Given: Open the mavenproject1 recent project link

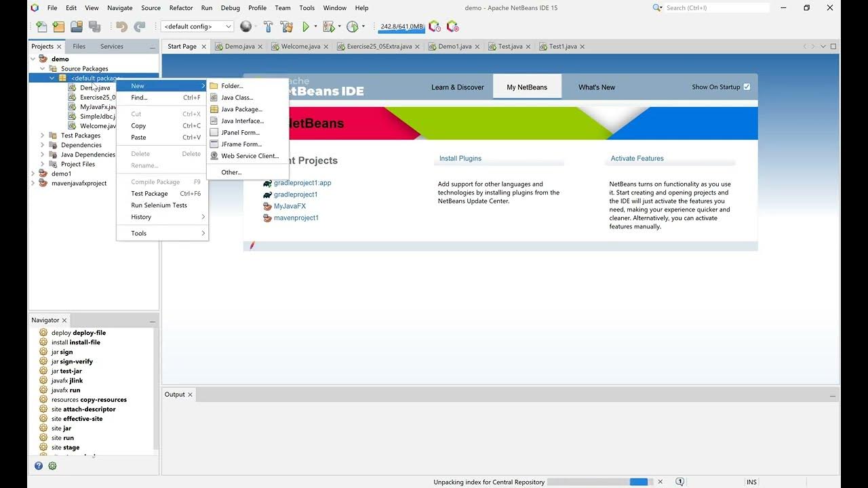Looking at the screenshot, I should pyautogui.click(x=296, y=218).
